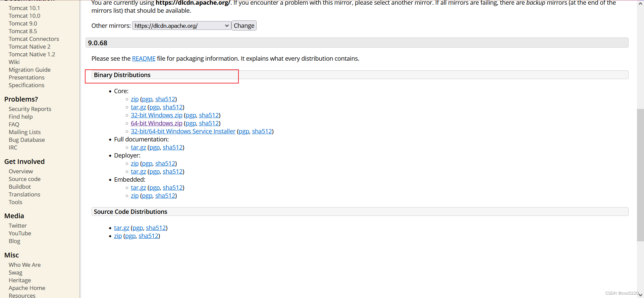Go to Tomcat 10.0 in sidebar
644x298 pixels.
[24, 16]
